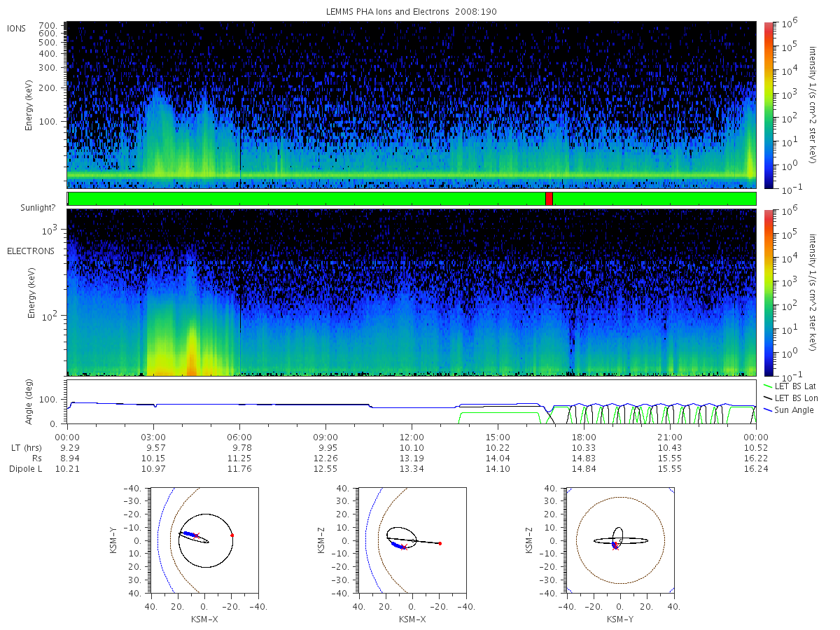
Task: Click the LT (hrs) row label
Action: [25, 447]
